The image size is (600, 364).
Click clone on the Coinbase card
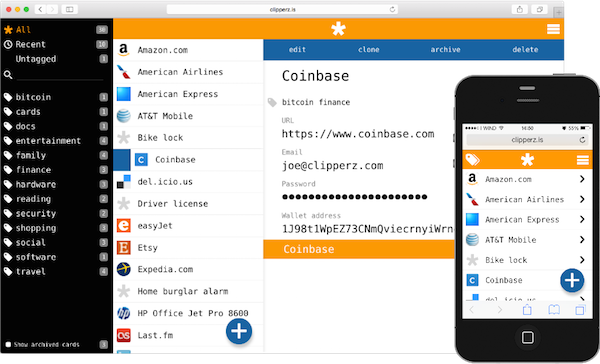[x=368, y=49]
